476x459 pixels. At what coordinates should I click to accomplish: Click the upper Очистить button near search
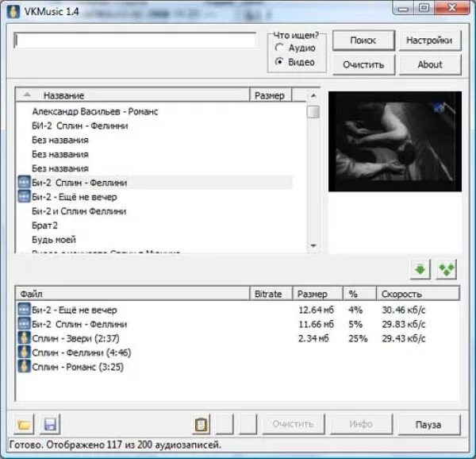coord(363,64)
